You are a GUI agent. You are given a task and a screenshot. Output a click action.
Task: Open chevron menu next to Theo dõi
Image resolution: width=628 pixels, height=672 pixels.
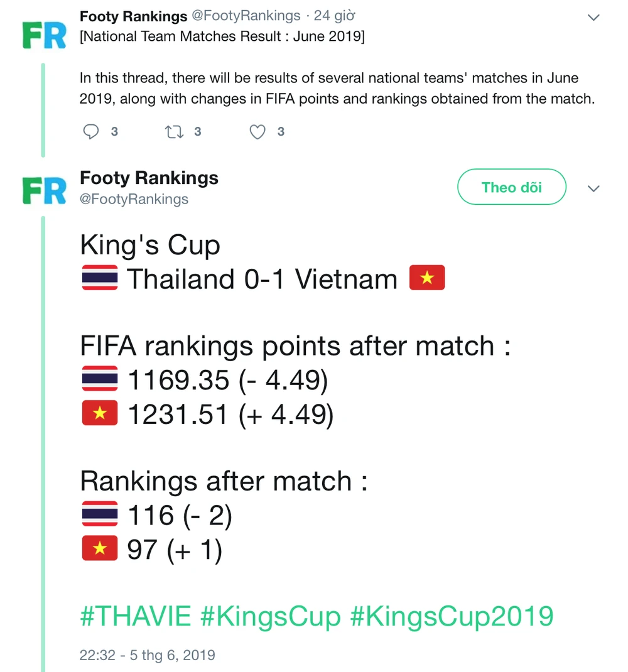(593, 188)
